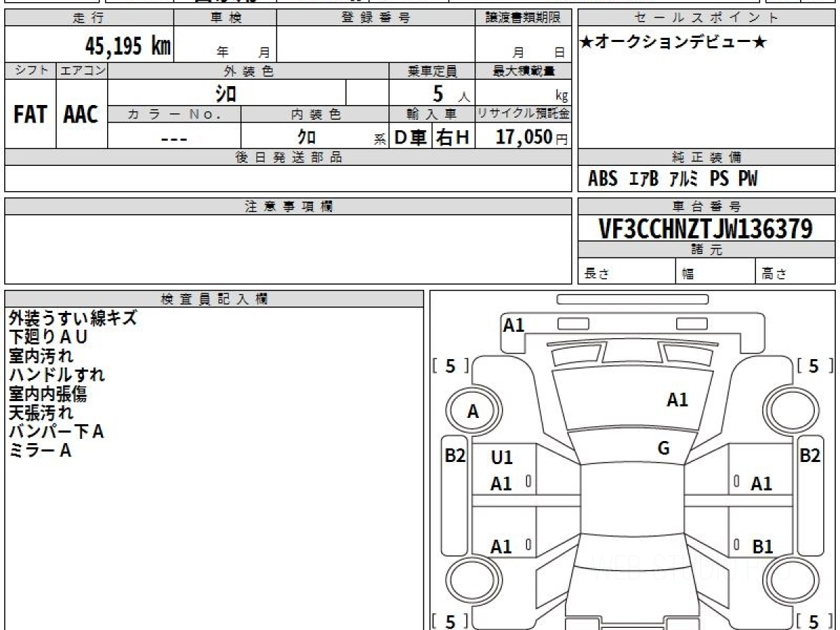Click the 注意事項欄 header bar

point(288,206)
